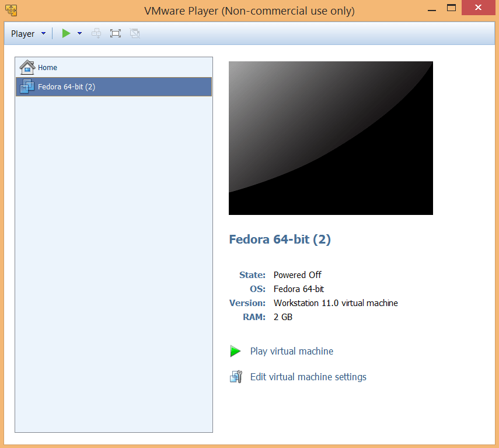This screenshot has height=448, width=499.
Task: Click the Home icon in the sidebar
Action: [27, 67]
